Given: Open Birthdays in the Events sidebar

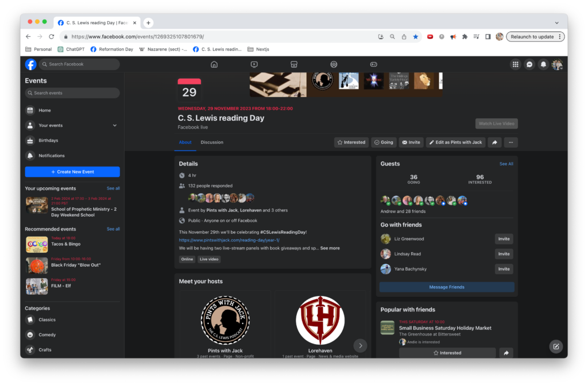Looking at the screenshot, I should (x=72, y=140).
